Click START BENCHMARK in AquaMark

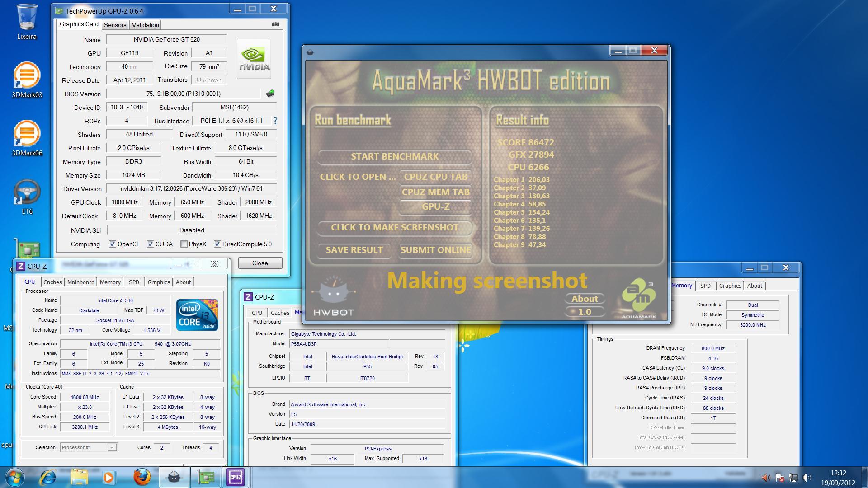(395, 156)
